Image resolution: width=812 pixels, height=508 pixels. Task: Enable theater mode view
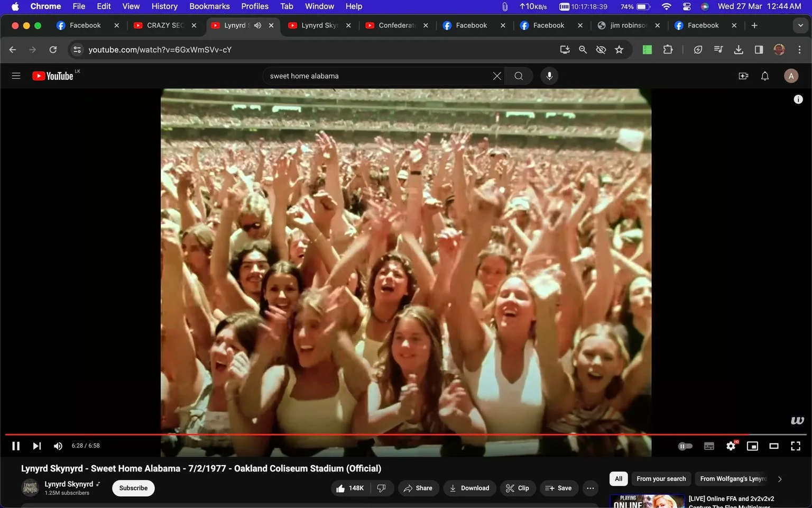(x=773, y=446)
